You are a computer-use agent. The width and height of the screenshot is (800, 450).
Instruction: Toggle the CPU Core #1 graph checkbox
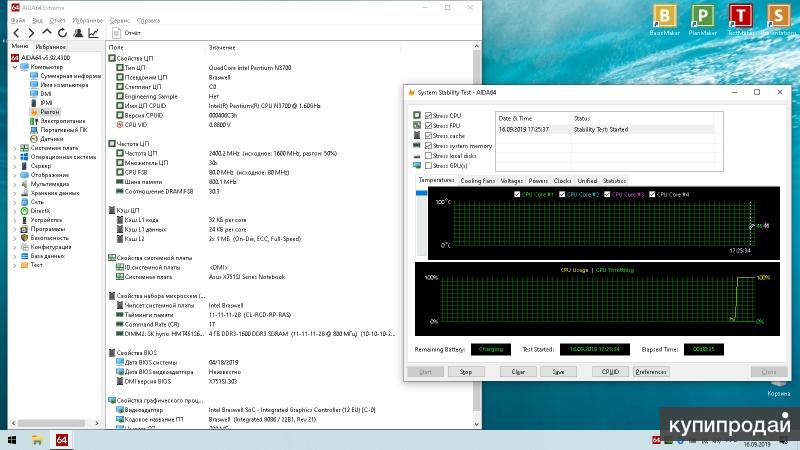tap(517, 194)
